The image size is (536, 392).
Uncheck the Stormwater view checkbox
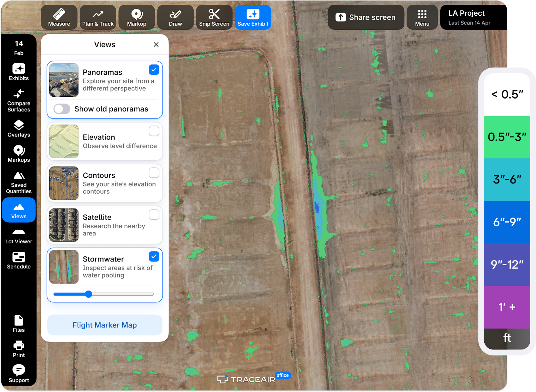coord(154,256)
